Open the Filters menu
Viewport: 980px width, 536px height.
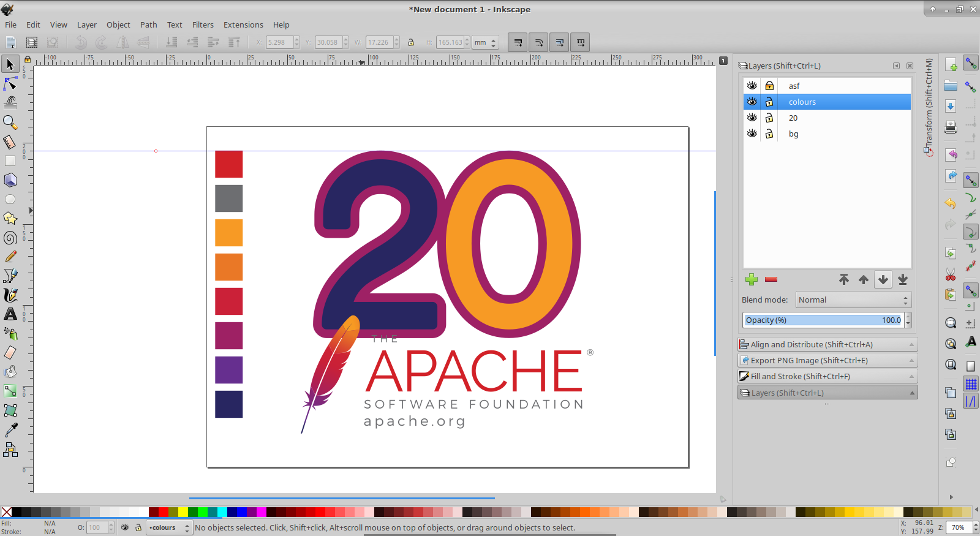click(203, 25)
